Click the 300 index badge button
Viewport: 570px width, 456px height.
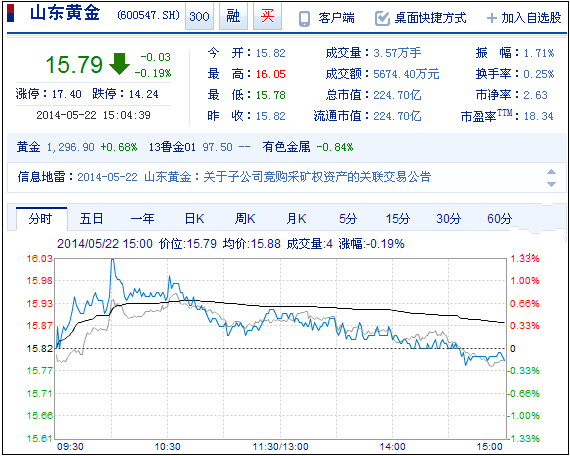click(199, 16)
